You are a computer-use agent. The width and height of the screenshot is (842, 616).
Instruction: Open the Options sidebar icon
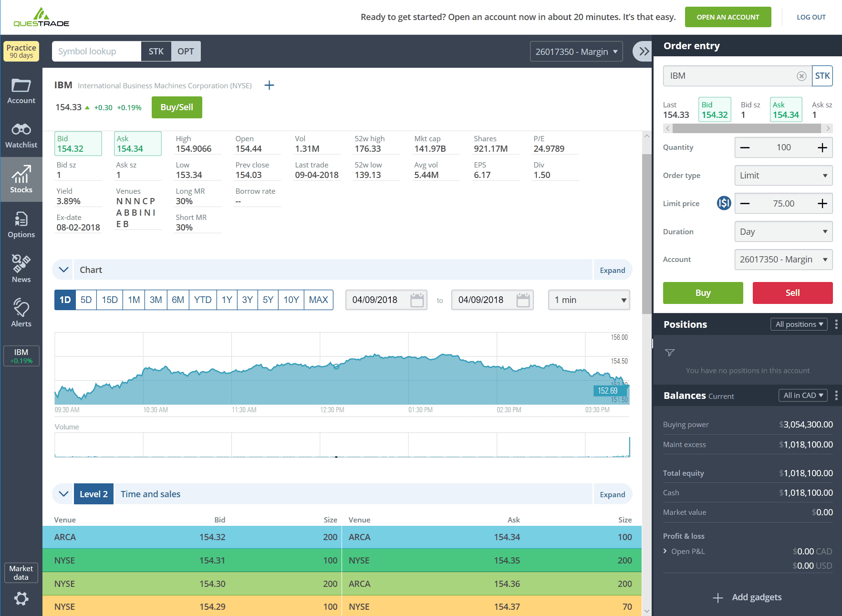(x=21, y=219)
